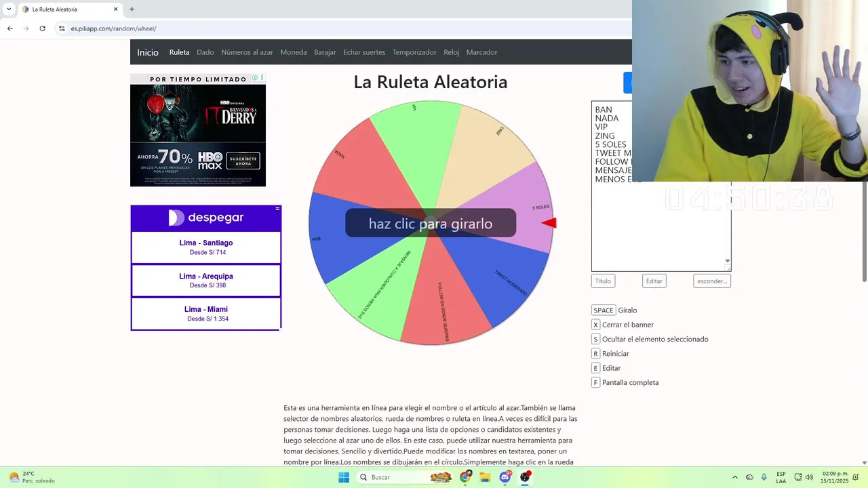Open the despegar ad menu icon
Image resolution: width=868 pixels, height=488 pixels.
pyautogui.click(x=277, y=209)
